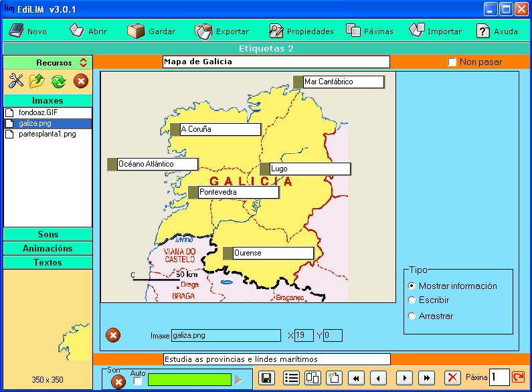Select the Escribir radio option
Screen dimensions: 532x392
point(412,300)
